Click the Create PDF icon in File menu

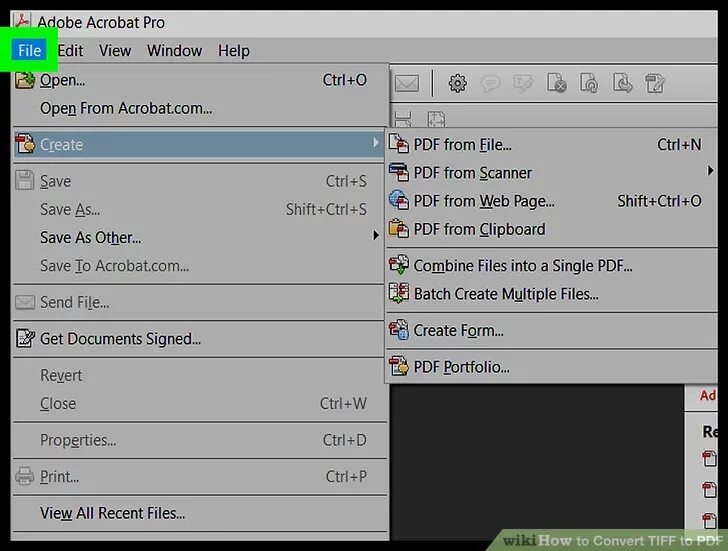25,143
